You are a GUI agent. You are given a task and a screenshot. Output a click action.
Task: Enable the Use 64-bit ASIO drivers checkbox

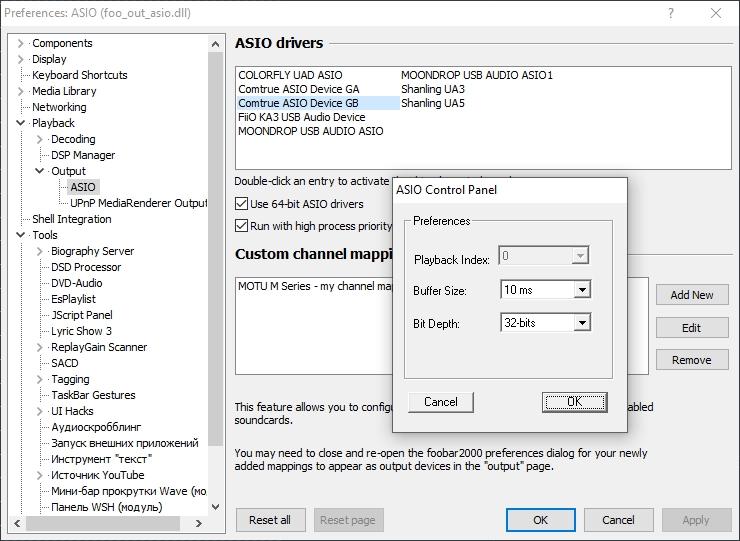242,204
